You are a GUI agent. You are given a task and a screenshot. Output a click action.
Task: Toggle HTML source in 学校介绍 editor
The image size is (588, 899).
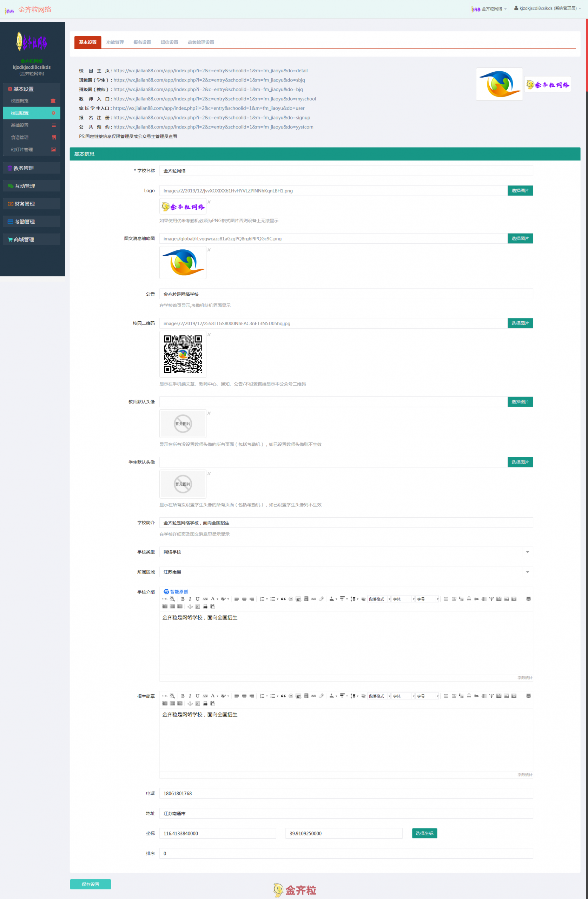click(165, 599)
